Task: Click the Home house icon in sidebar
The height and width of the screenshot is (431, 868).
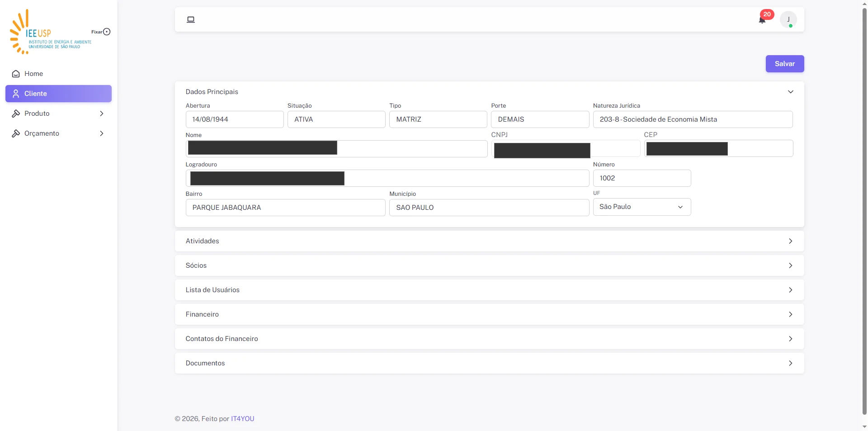Action: 16,74
